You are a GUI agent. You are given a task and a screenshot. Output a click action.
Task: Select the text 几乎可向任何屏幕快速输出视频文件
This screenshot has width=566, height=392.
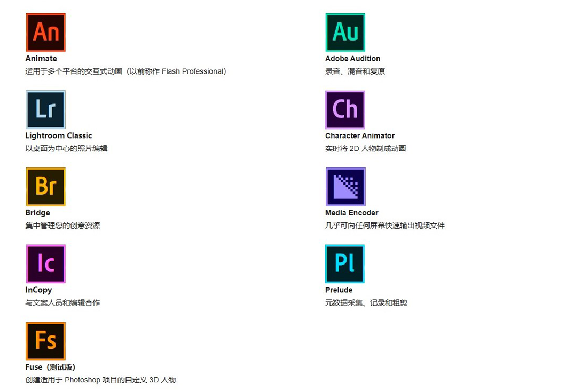click(385, 226)
